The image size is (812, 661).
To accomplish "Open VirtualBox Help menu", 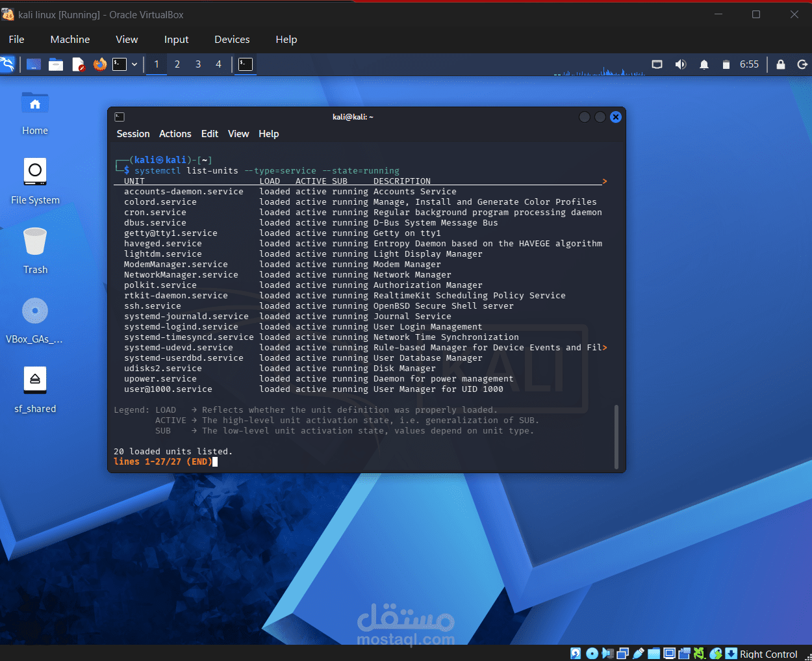I will pos(286,40).
